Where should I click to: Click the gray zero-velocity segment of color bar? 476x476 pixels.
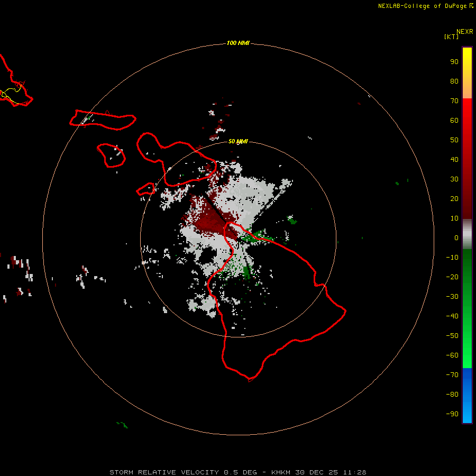coord(467,234)
